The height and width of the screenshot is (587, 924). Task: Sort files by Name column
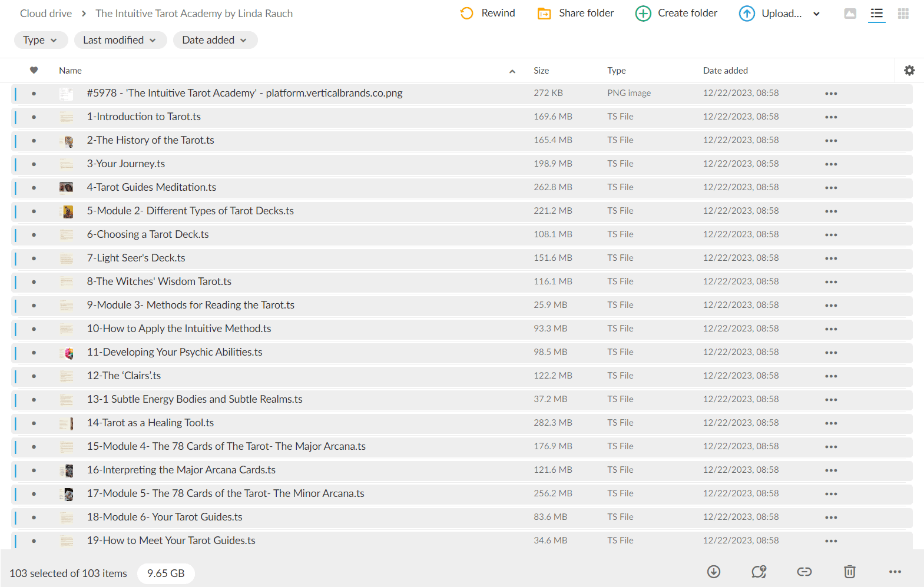(x=70, y=71)
